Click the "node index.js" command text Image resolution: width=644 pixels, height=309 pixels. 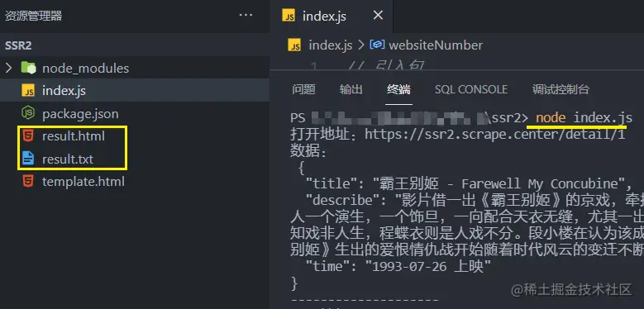click(x=584, y=118)
